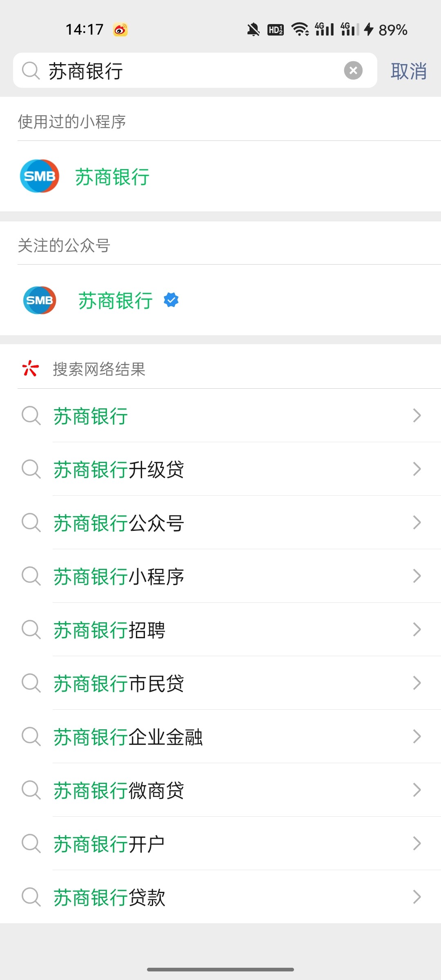Viewport: 441px width, 980px height.
Task: Tap the muted bell icon in the status bar
Action: 253,29
